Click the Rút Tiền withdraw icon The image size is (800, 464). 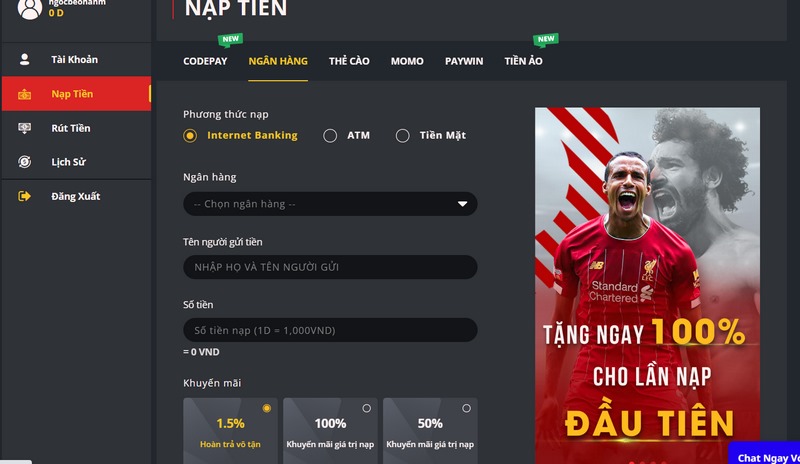(24, 128)
